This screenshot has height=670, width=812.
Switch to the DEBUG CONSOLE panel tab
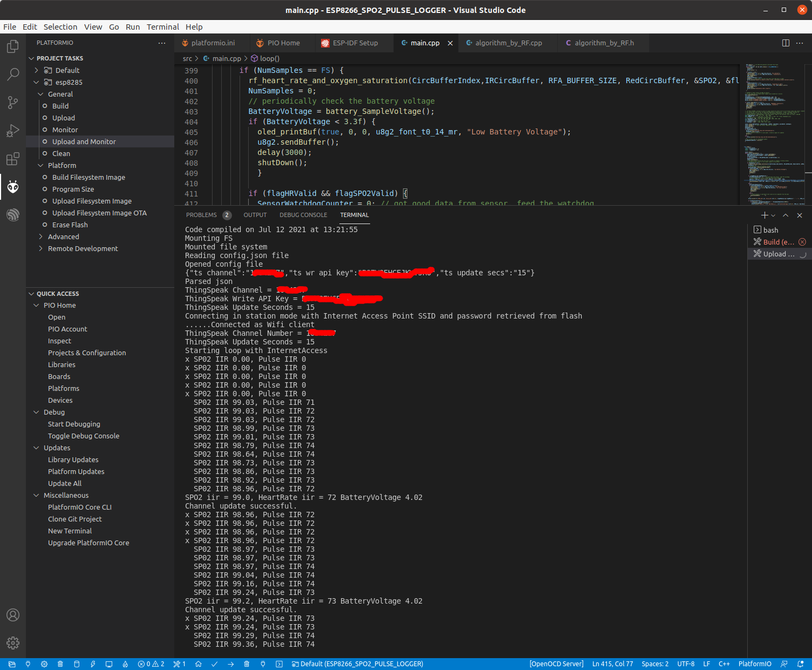pyautogui.click(x=303, y=215)
